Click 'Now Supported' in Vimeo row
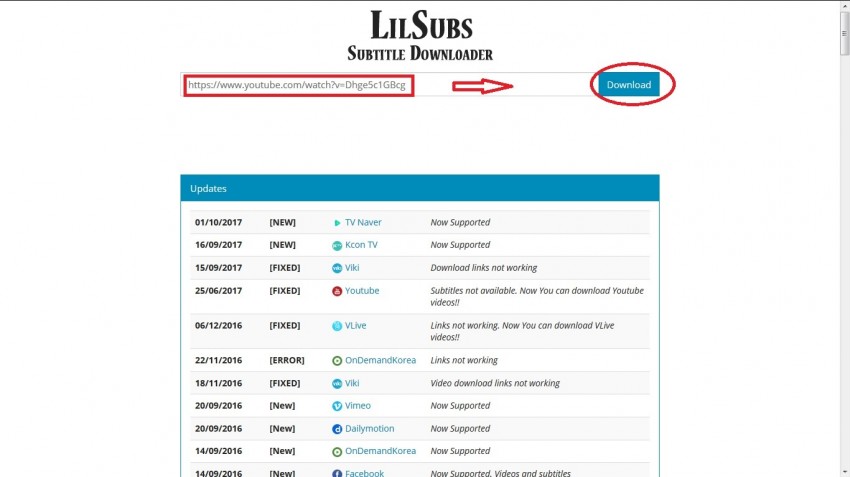 pos(460,405)
